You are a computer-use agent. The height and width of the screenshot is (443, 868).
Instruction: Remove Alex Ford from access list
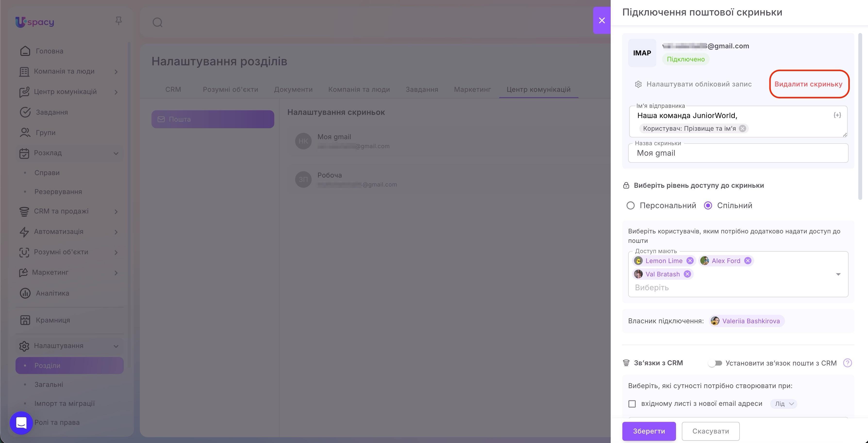point(748,261)
